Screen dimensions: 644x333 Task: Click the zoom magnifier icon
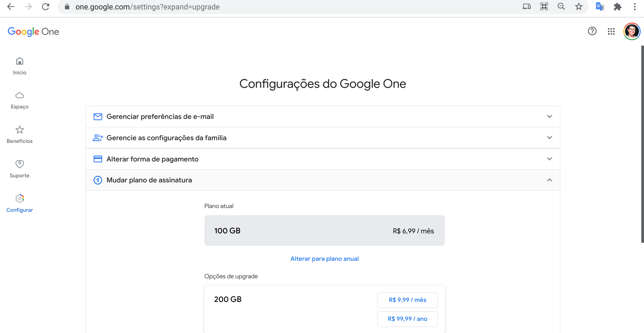[561, 6]
